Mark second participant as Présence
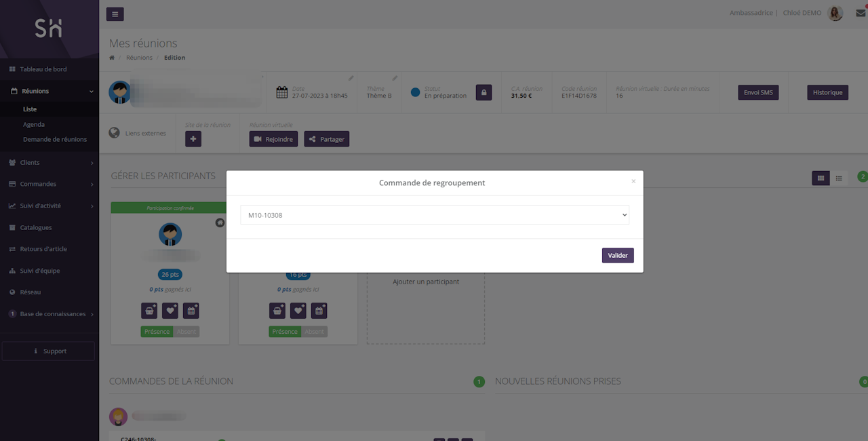 285,332
